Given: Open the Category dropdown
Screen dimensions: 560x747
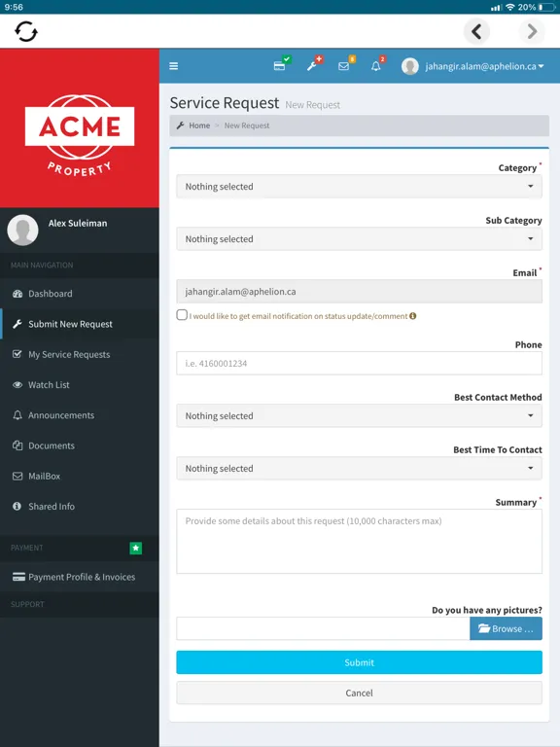Looking at the screenshot, I should (359, 187).
